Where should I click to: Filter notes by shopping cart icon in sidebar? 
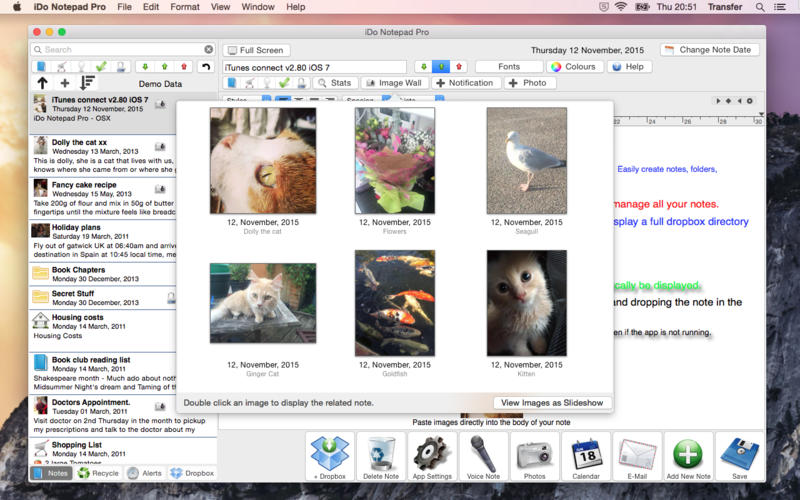click(61, 66)
